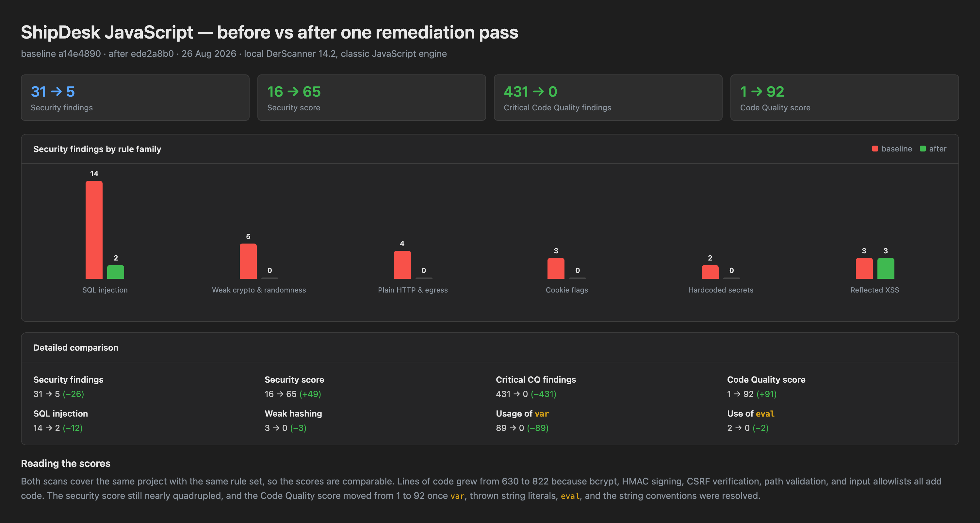Click the SQL injection green after bar
The height and width of the screenshot is (523, 980).
coord(116,272)
